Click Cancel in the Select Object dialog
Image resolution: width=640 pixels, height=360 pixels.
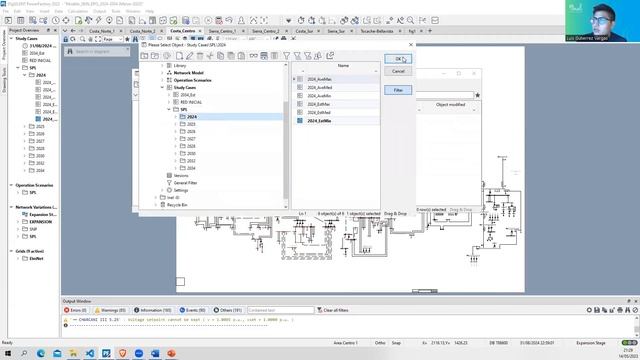(x=398, y=71)
